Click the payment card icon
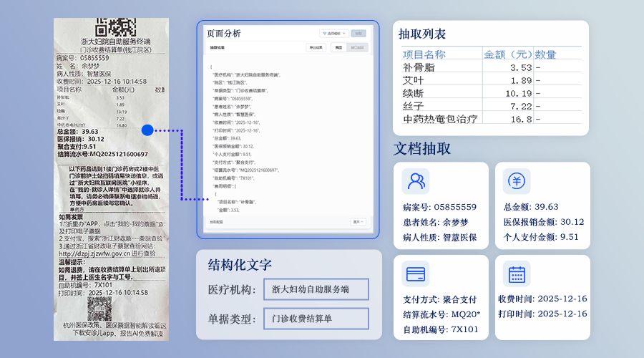Image resolution: width=644 pixels, height=358 pixels. pyautogui.click(x=416, y=274)
